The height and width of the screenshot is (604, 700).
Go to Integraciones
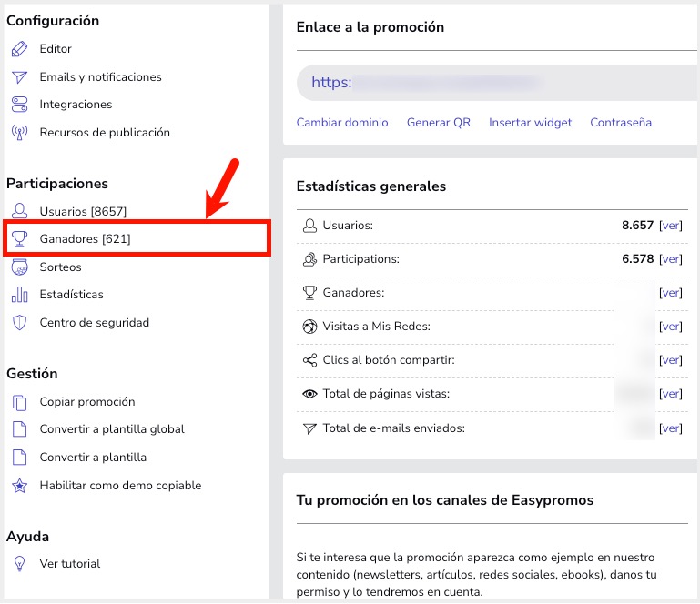pyautogui.click(x=76, y=105)
